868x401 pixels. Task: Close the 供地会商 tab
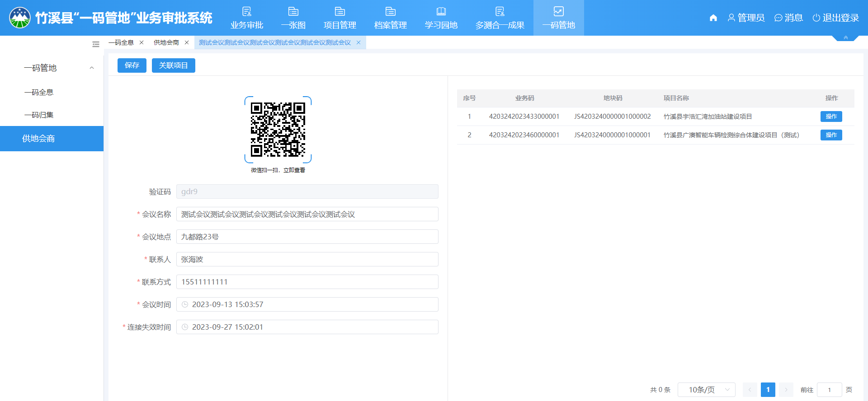pos(187,42)
